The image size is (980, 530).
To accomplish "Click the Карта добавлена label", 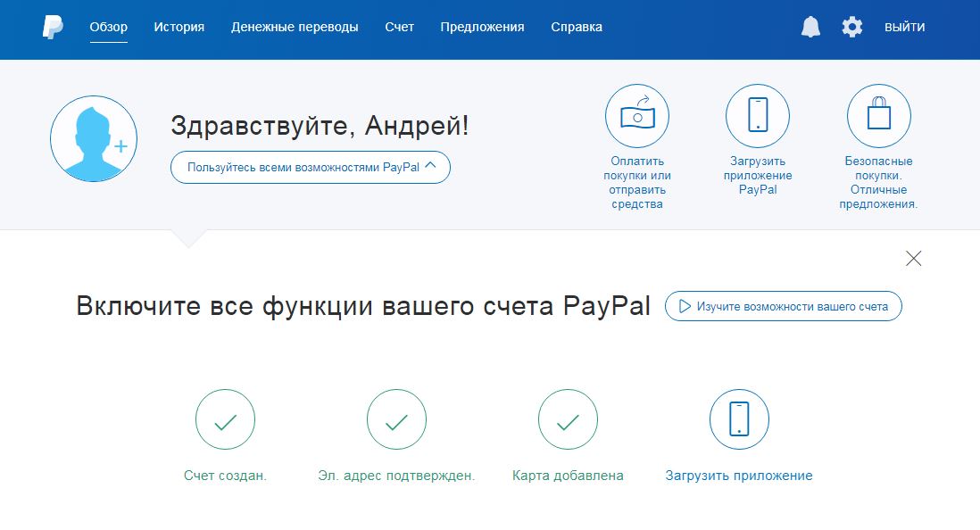I will tap(568, 476).
